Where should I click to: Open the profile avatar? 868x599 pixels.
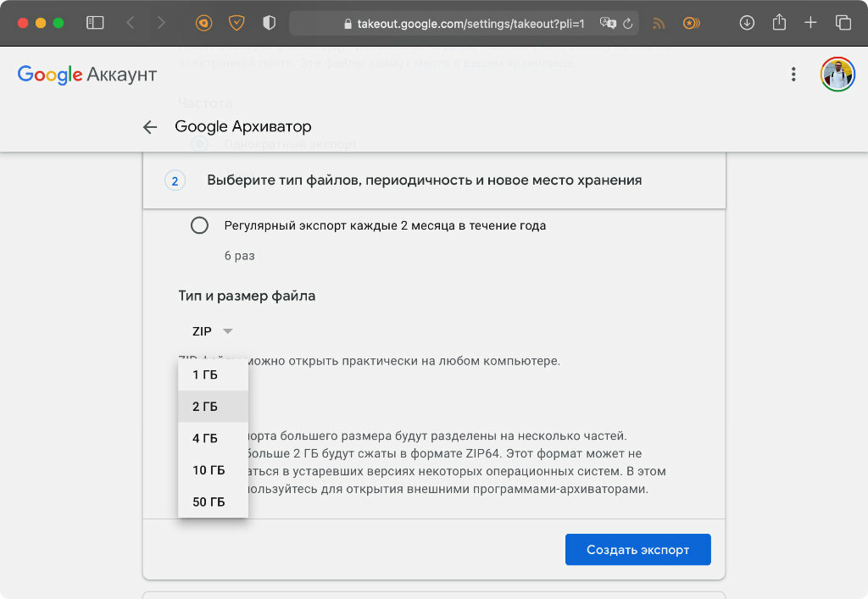click(x=837, y=74)
